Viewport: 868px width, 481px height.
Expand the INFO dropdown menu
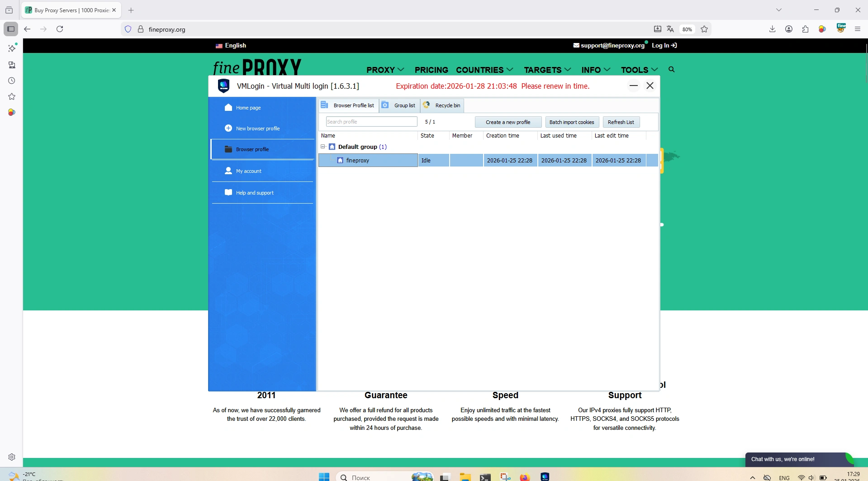coord(596,70)
